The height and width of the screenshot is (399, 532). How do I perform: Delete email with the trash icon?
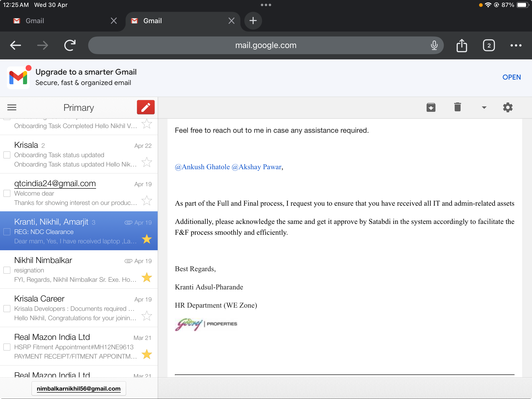tap(457, 107)
